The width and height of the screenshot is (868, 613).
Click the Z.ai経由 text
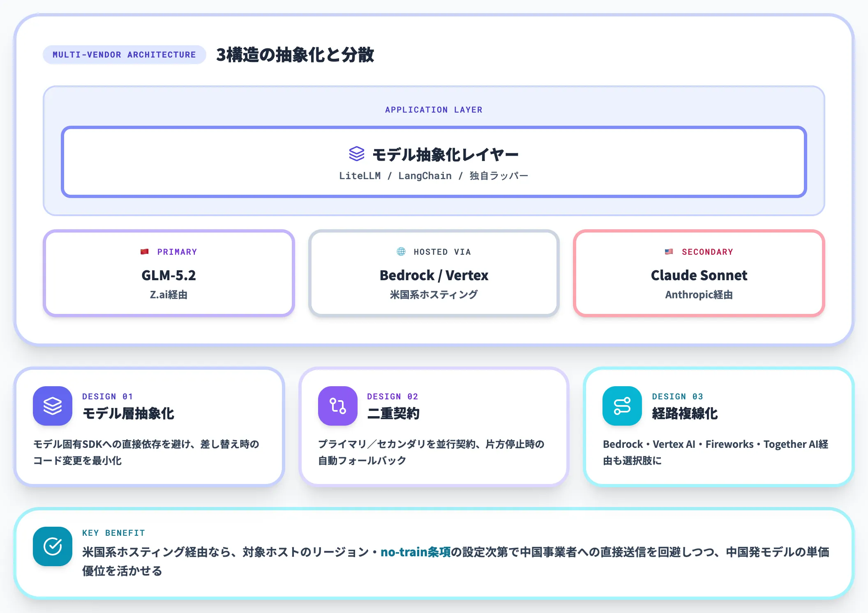[x=169, y=295]
